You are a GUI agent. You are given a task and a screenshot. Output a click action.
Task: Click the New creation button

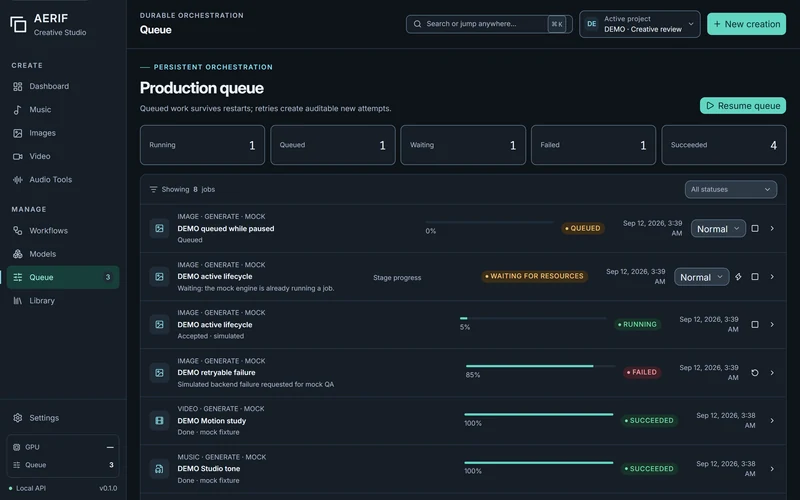(746, 24)
